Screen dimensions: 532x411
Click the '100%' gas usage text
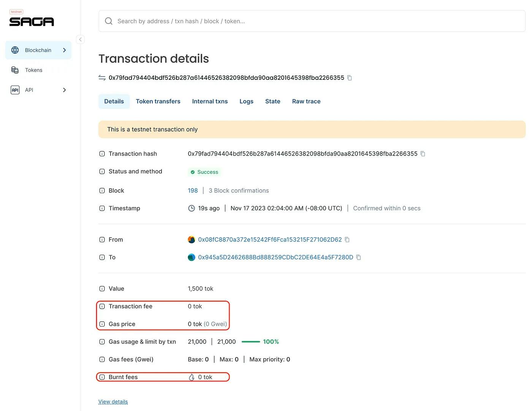pyautogui.click(x=271, y=342)
